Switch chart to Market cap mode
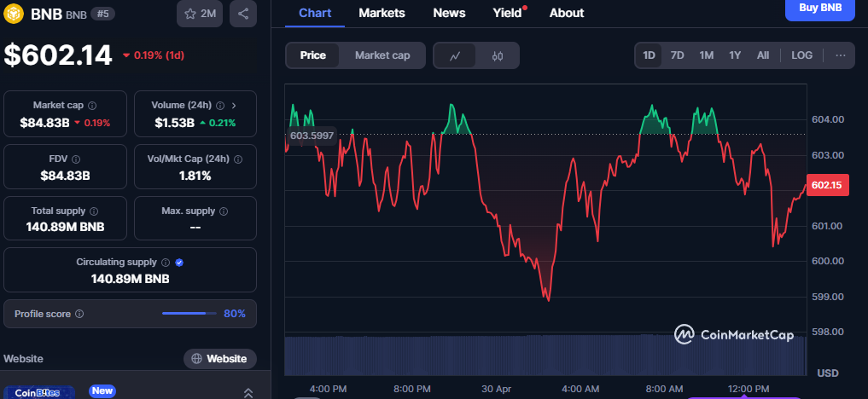 (382, 55)
